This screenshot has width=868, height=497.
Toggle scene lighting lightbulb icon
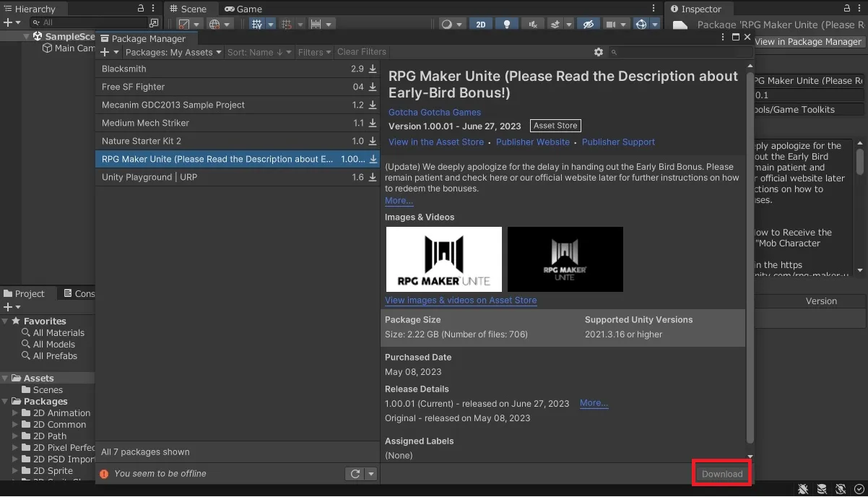[x=507, y=24]
